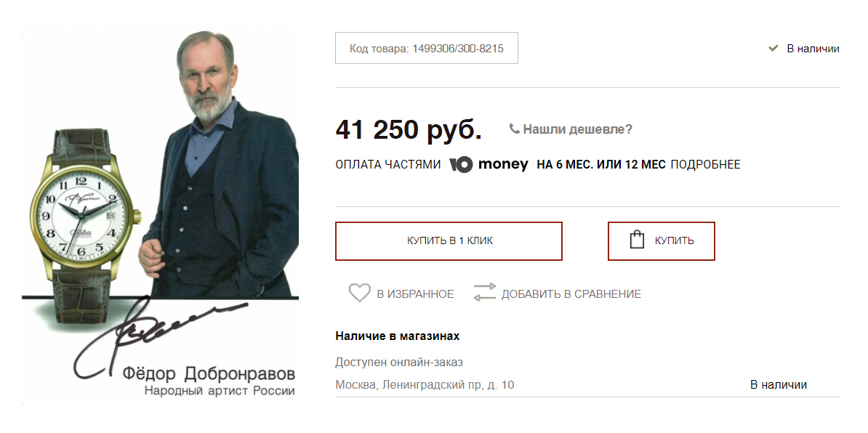Click the Доступен онлайн-заказ line
This screenshot has height=433, width=868.
click(x=399, y=363)
